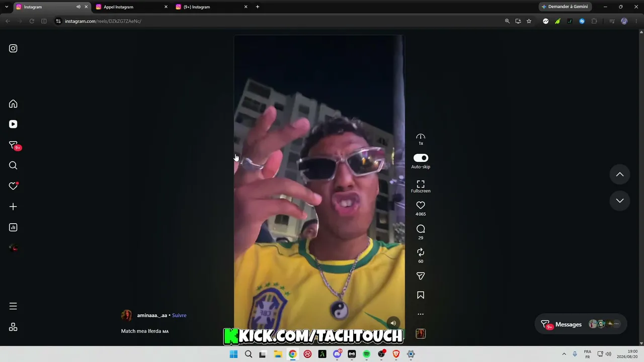Open a new browser tab
This screenshot has height=362, width=644.
point(258,7)
